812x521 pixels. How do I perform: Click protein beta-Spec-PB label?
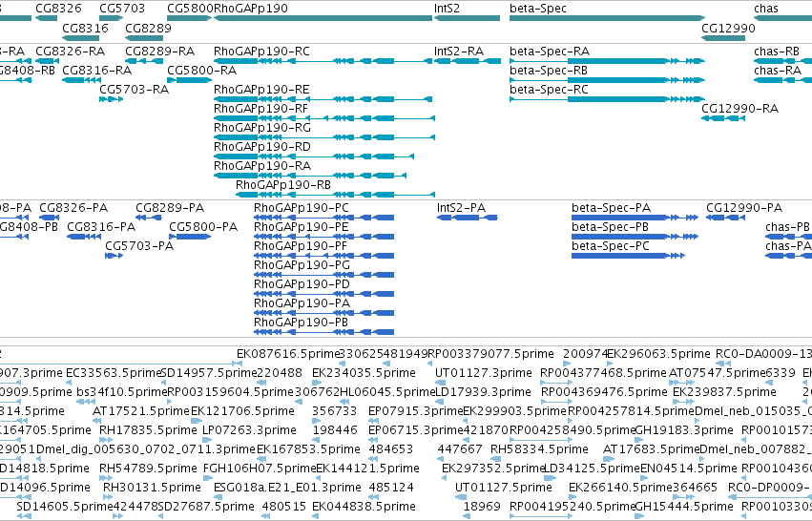coord(610,227)
